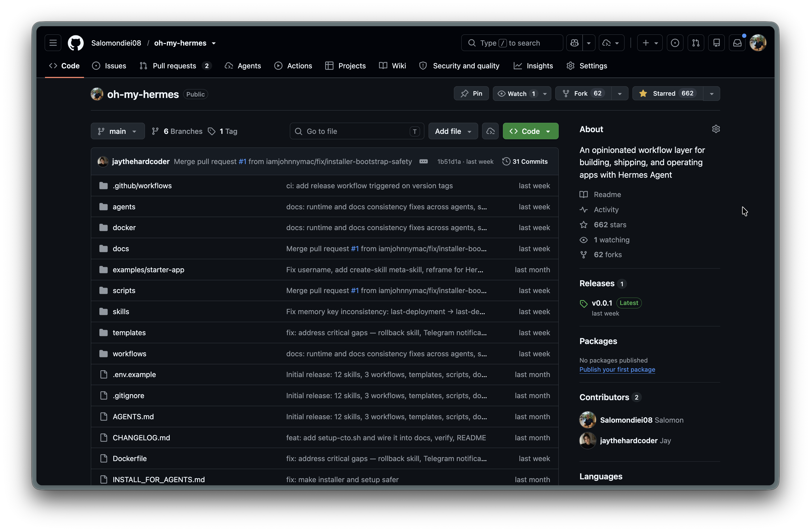Expand the Add file dropdown

453,131
